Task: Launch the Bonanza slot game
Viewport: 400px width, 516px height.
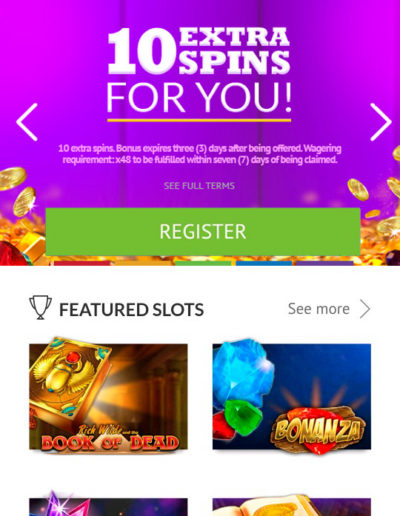Action: (x=292, y=396)
